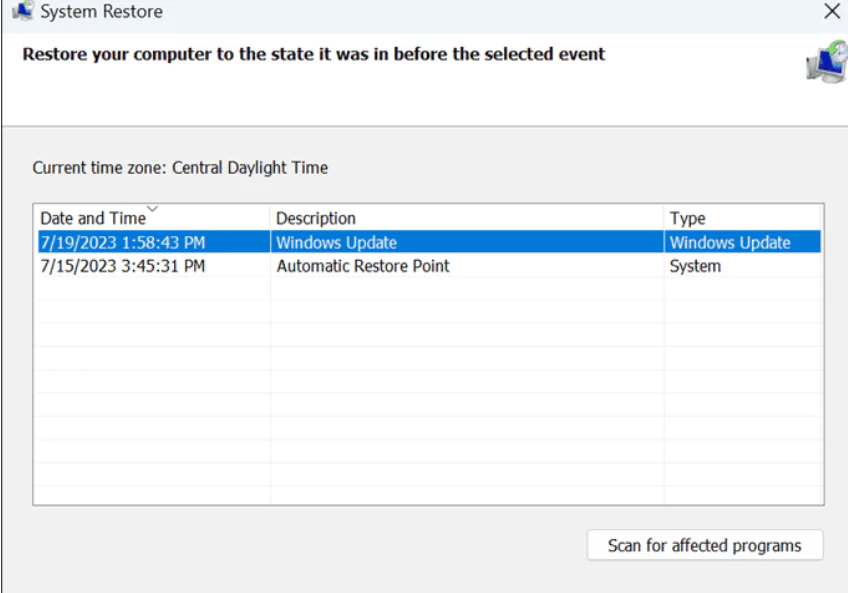Image resolution: width=848 pixels, height=593 pixels.
Task: Sort restore points by Type header
Action: [687, 218]
